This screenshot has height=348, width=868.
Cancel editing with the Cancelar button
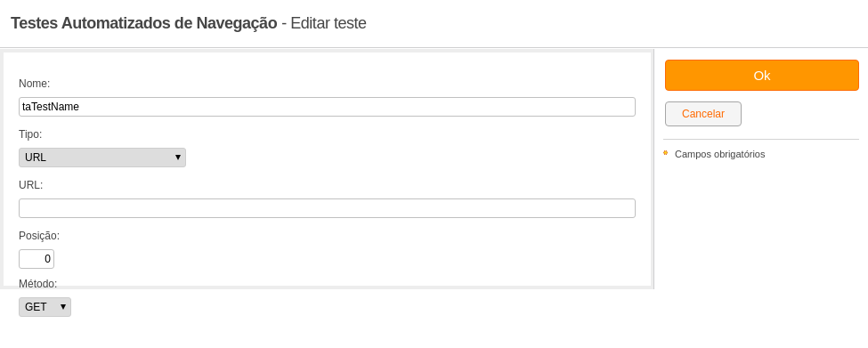703,114
